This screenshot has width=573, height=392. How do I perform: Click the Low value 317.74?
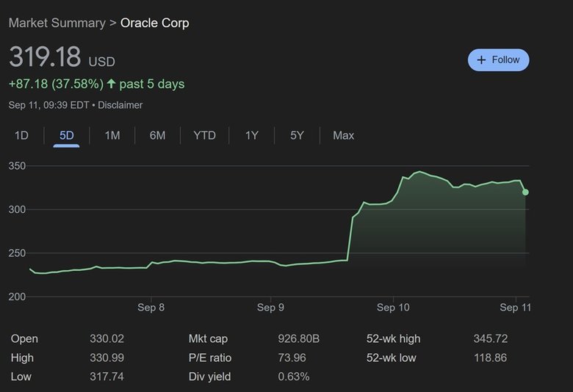pos(107,377)
